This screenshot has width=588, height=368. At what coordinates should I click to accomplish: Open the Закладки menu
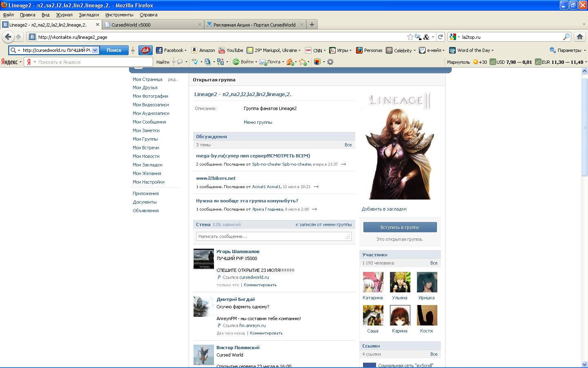tap(89, 15)
